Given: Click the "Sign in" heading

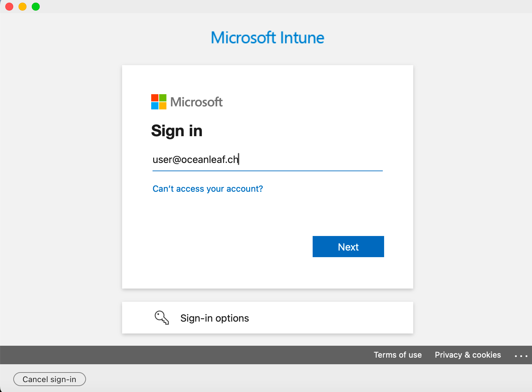Looking at the screenshot, I should coord(177,131).
